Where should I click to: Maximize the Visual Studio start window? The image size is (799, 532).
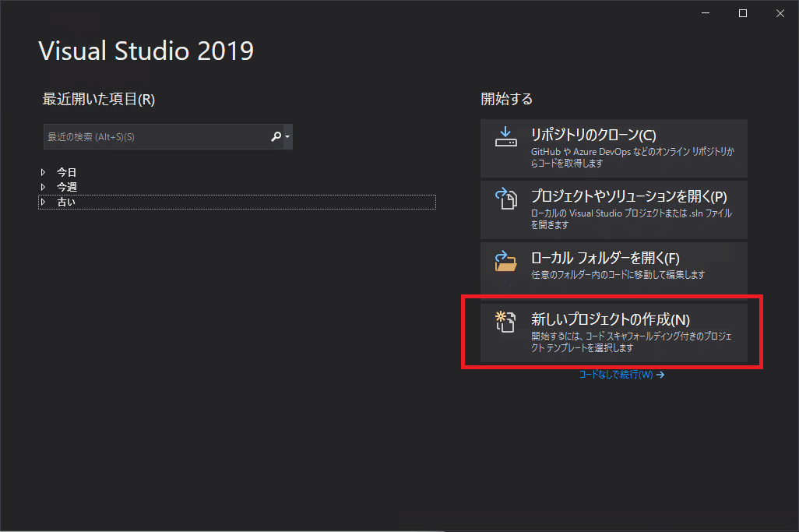(743, 13)
